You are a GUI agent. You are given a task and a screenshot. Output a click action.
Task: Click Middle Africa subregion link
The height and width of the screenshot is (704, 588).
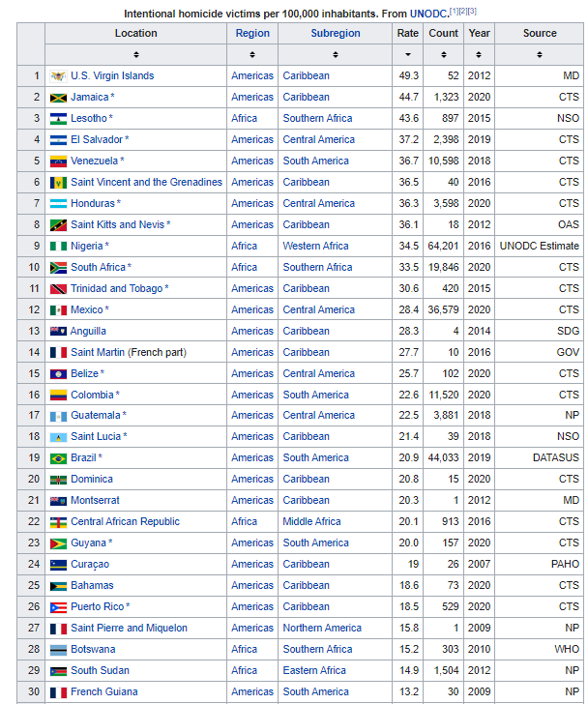point(311,522)
